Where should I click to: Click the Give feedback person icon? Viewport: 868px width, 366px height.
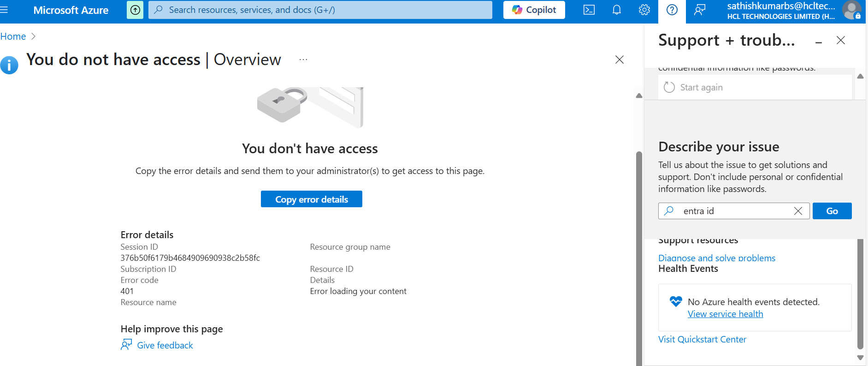(x=126, y=345)
